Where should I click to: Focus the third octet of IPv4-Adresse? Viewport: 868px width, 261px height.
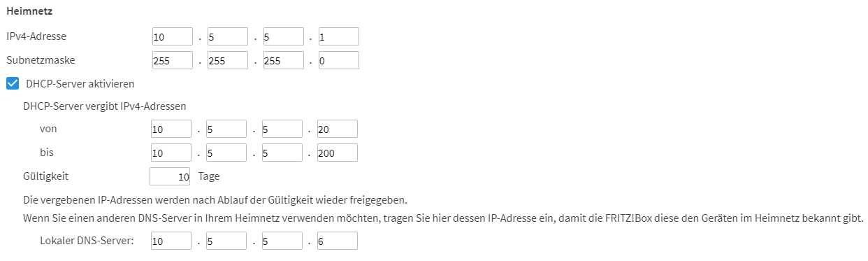283,36
